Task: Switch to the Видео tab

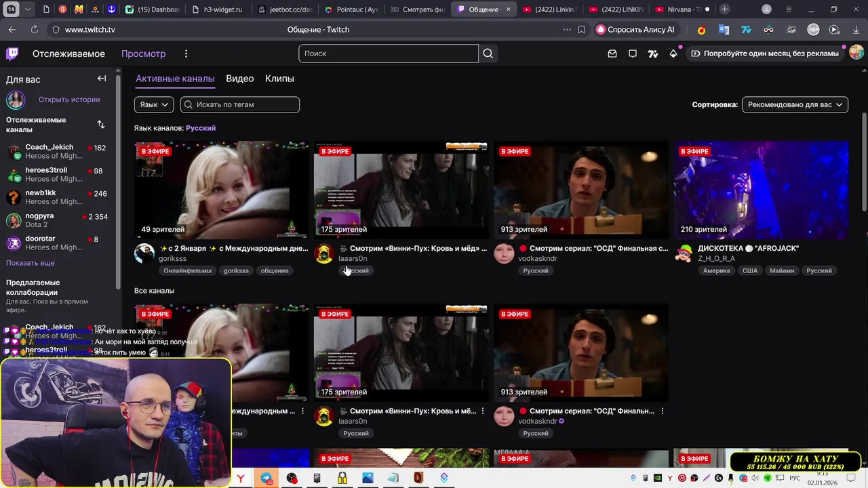Action: (x=240, y=79)
